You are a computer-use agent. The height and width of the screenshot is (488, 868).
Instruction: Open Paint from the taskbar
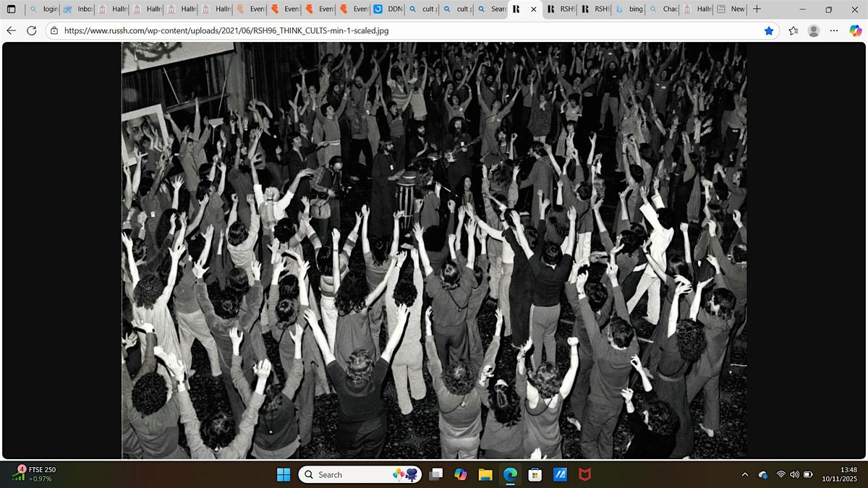click(x=559, y=474)
